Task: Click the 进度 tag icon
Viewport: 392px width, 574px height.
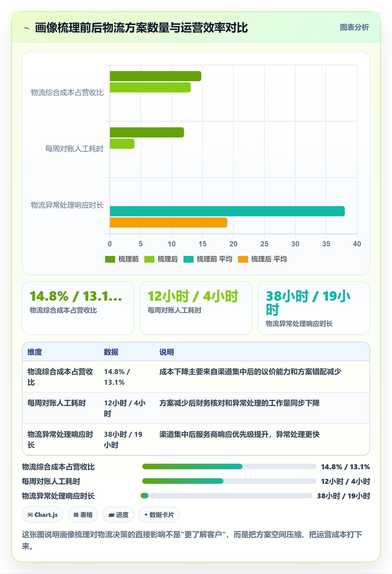Action: pos(111,515)
